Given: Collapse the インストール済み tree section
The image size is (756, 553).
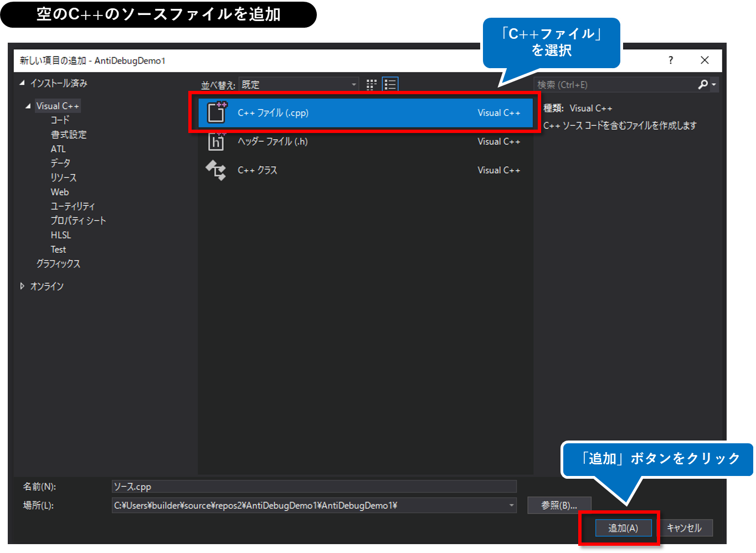Looking at the screenshot, I should (x=22, y=83).
